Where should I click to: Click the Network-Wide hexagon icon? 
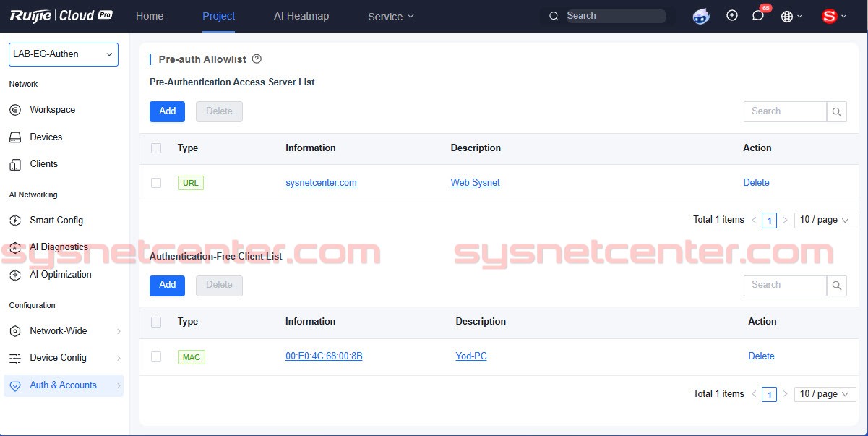[x=15, y=331]
